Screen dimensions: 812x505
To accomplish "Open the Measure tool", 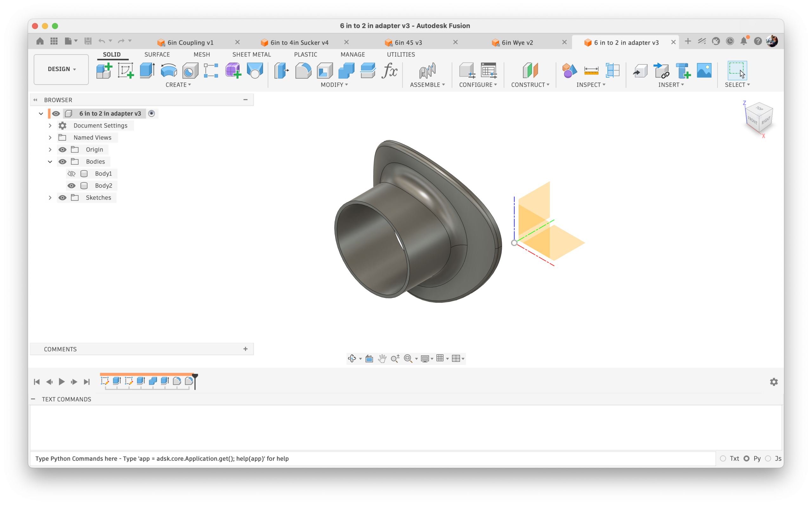I will (591, 70).
